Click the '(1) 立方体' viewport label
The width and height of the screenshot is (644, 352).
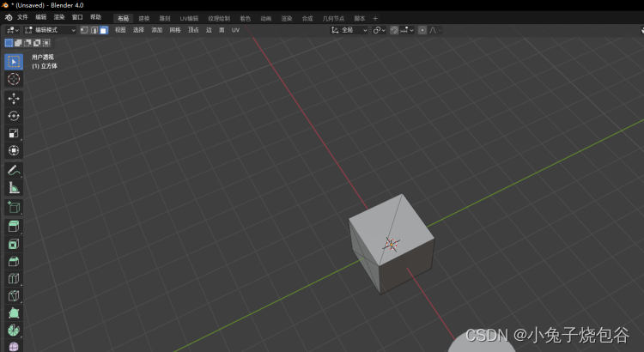45,66
